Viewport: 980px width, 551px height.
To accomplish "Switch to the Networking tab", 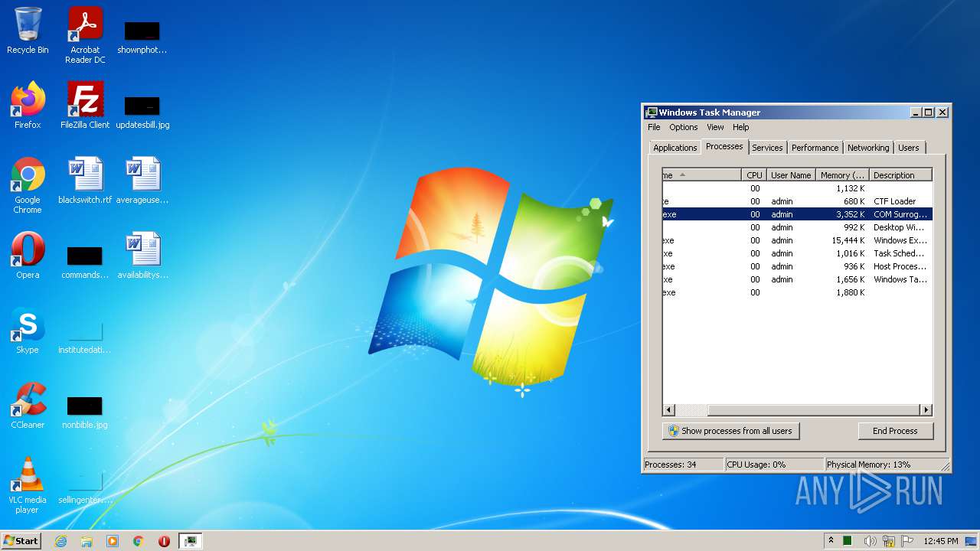I will pos(868,148).
